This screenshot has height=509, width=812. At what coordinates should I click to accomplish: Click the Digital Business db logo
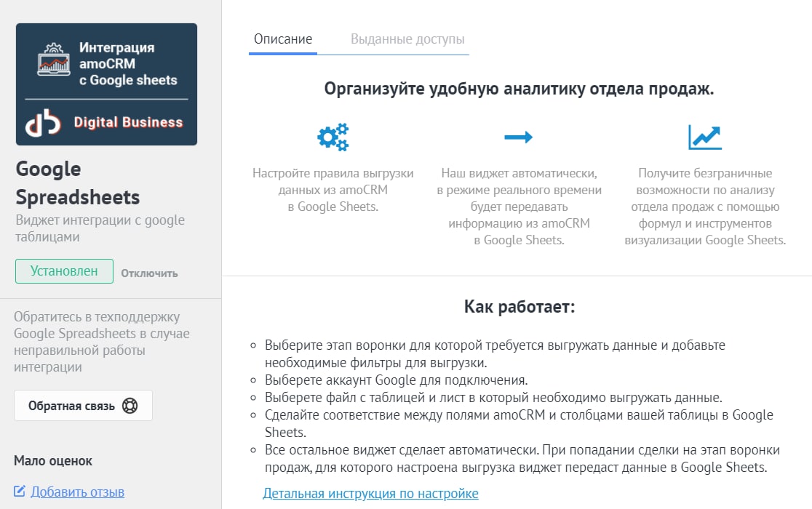coord(44,123)
